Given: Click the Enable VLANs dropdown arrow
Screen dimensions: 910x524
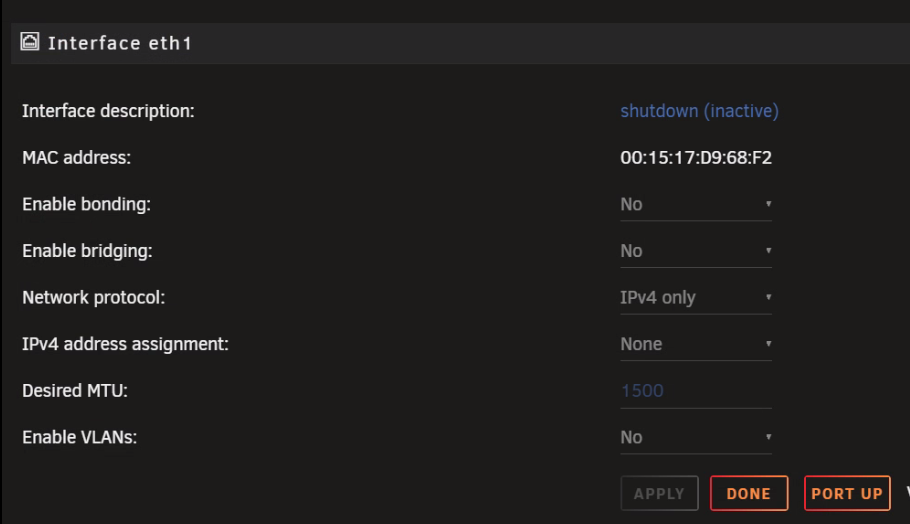Looking at the screenshot, I should [768, 437].
